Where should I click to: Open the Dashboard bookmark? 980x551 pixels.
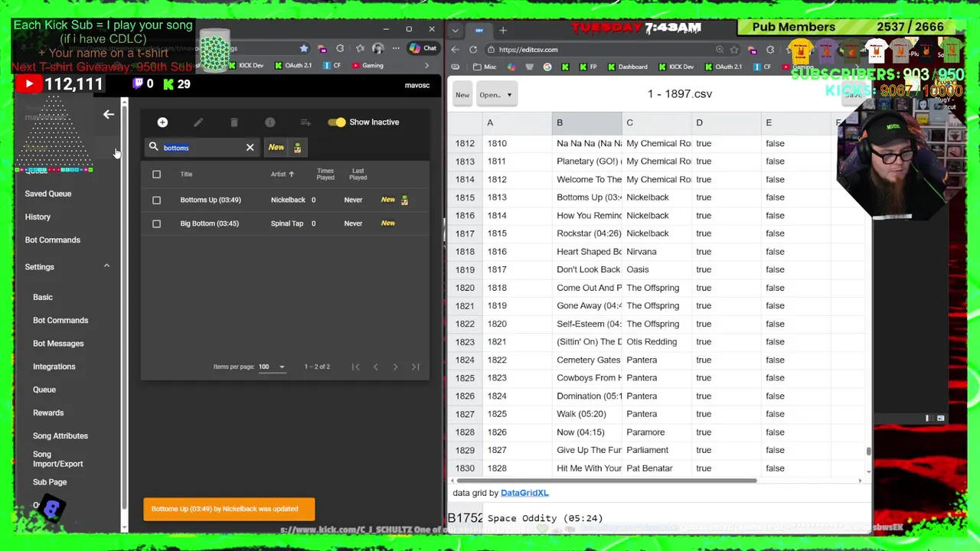pyautogui.click(x=627, y=67)
